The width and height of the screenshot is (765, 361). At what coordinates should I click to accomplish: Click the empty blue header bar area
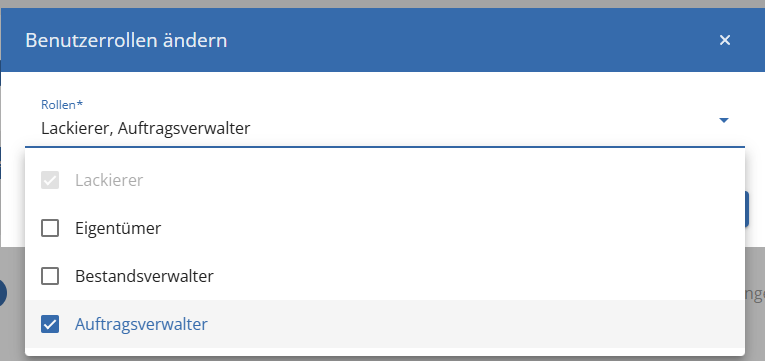pos(463,40)
